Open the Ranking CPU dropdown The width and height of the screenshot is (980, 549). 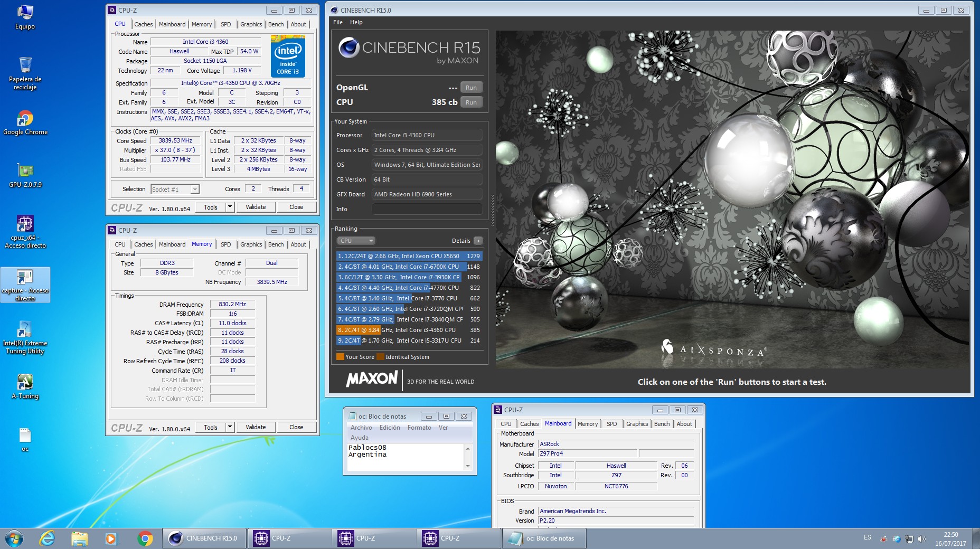tap(356, 241)
